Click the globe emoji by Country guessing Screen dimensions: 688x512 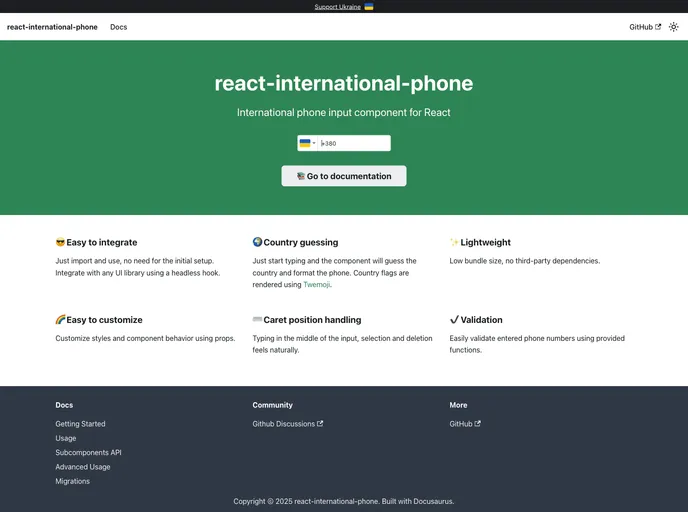[x=257, y=242]
